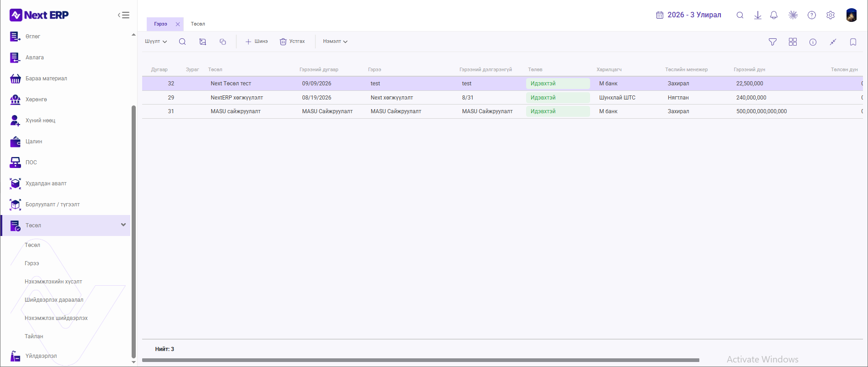Viewport: 868px width, 367px height.
Task: Select the NextERP хөгжүүлэлт row
Action: (x=502, y=98)
